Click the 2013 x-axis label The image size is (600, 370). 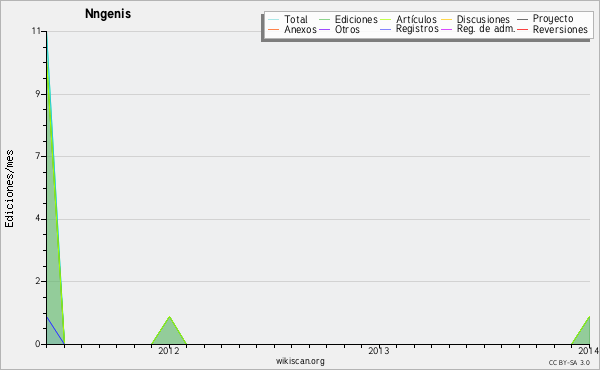tap(378, 350)
